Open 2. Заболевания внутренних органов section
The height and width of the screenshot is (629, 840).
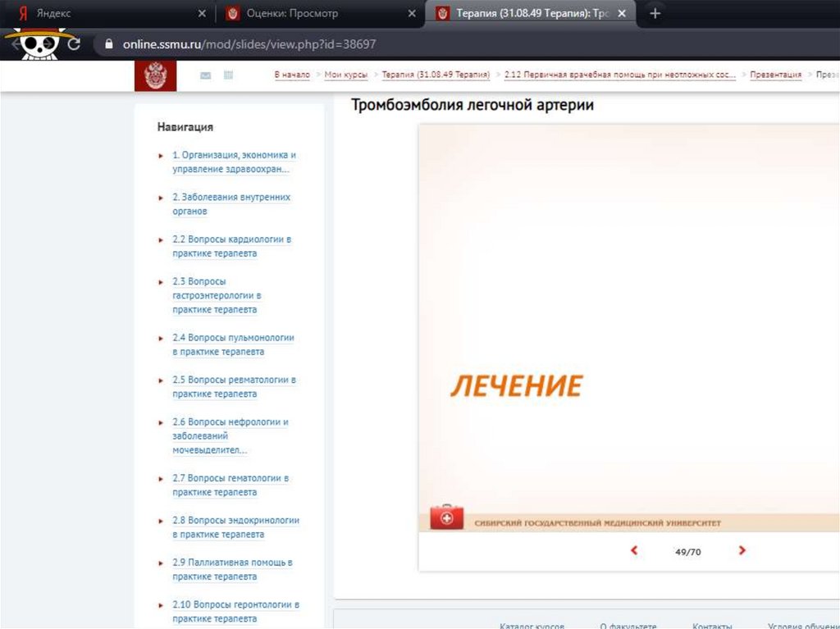coord(231,203)
